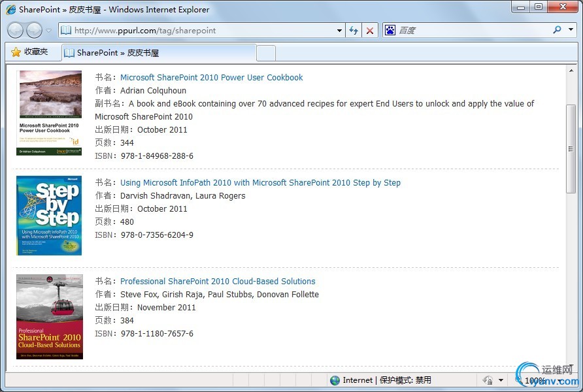Image resolution: width=583 pixels, height=392 pixels.
Task: Click the page count 480
Action: pyautogui.click(x=127, y=222)
